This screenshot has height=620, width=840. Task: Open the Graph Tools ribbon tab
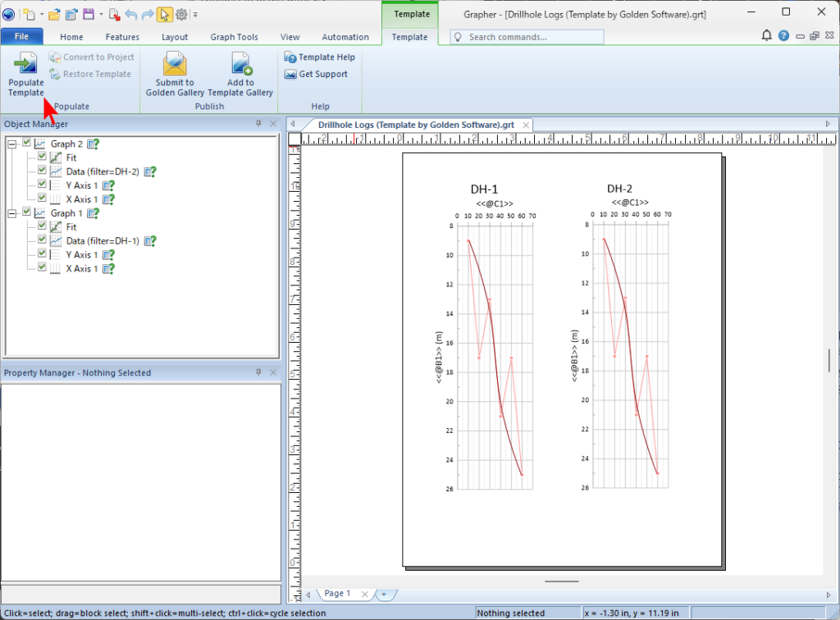tap(234, 37)
